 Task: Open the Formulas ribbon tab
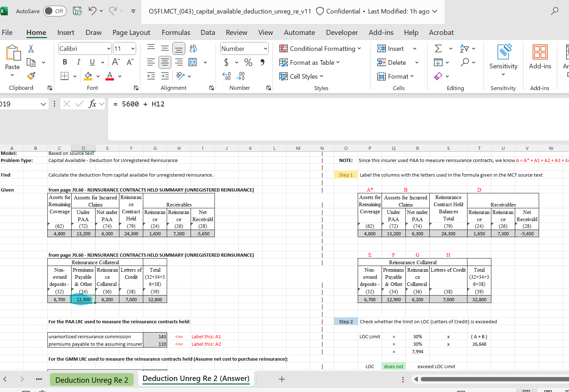coord(176,32)
